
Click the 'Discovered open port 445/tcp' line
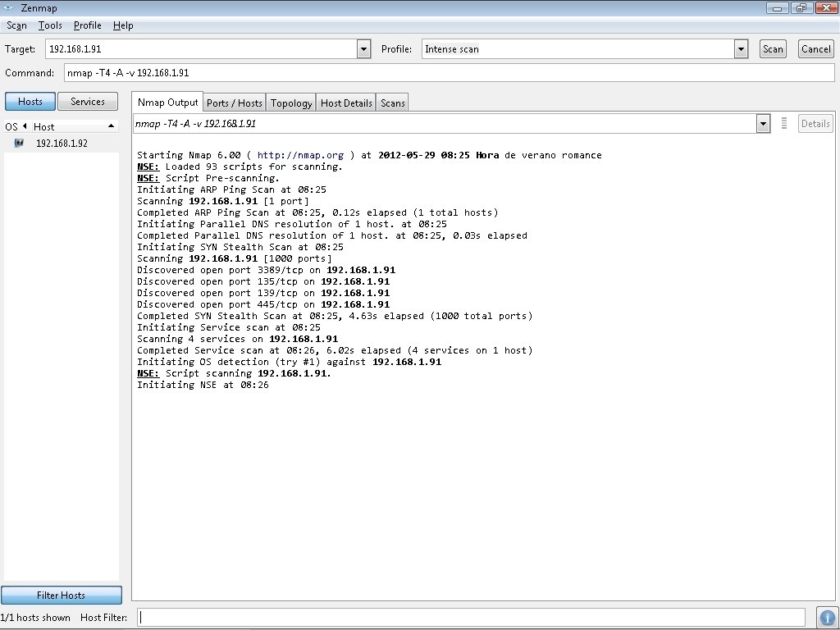point(263,304)
